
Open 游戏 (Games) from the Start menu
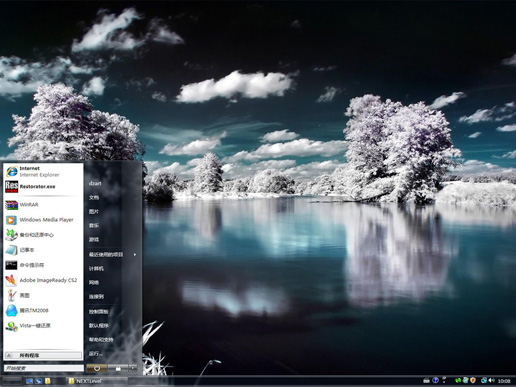point(113,239)
